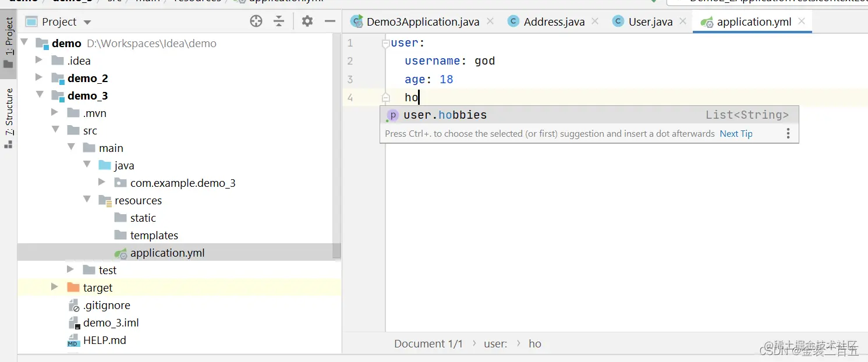The image size is (868, 362).
Task: Click the .gitignore file icon
Action: (73, 306)
